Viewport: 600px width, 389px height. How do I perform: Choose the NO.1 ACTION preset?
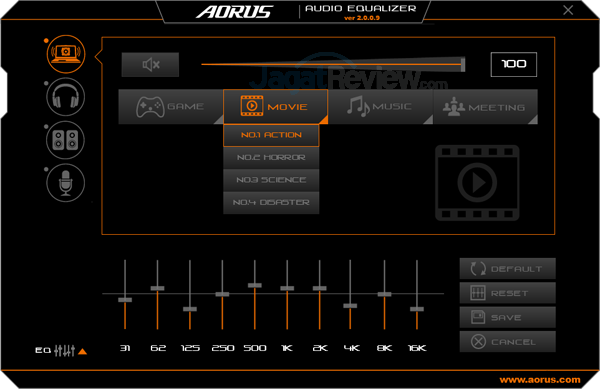(x=271, y=135)
